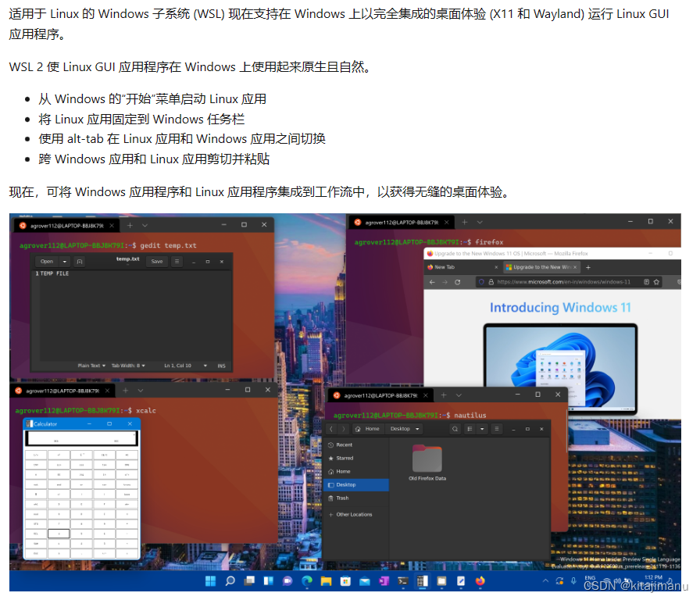
Task: Click the xcalc Calculator display field
Action: point(81,438)
